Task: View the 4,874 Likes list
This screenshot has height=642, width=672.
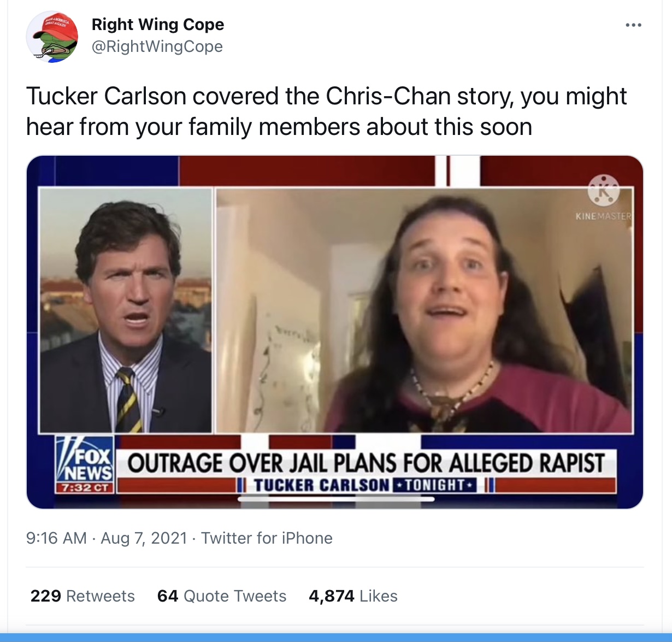Action: click(353, 596)
